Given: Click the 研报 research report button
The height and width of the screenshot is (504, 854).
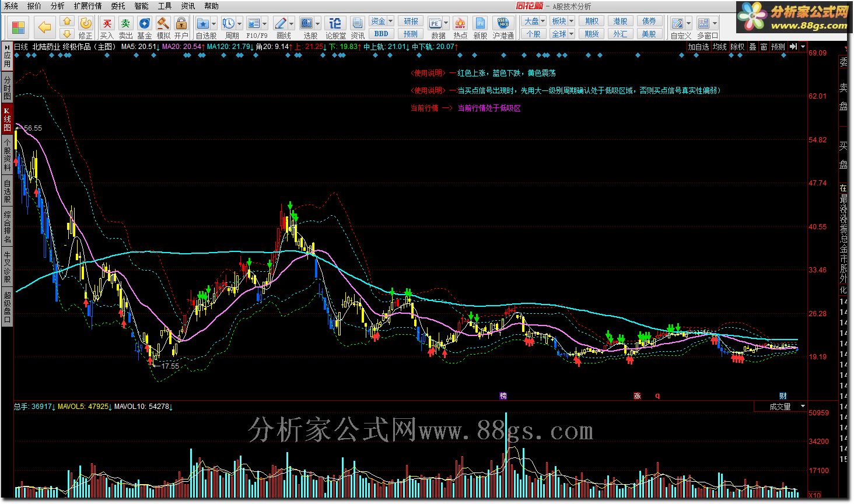Looking at the screenshot, I should pyautogui.click(x=411, y=21).
